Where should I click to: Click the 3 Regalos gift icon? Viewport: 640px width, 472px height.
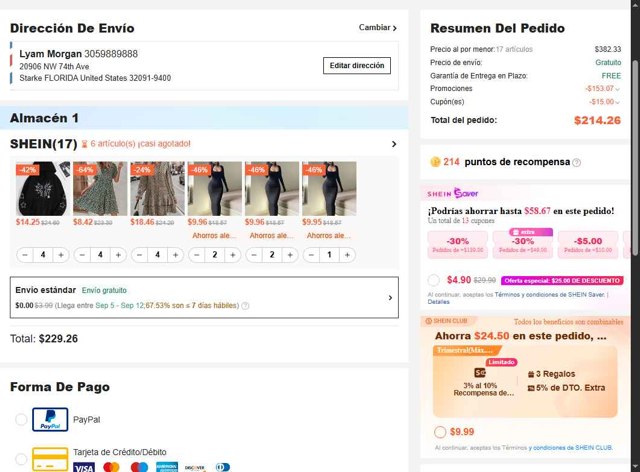pyautogui.click(x=531, y=374)
